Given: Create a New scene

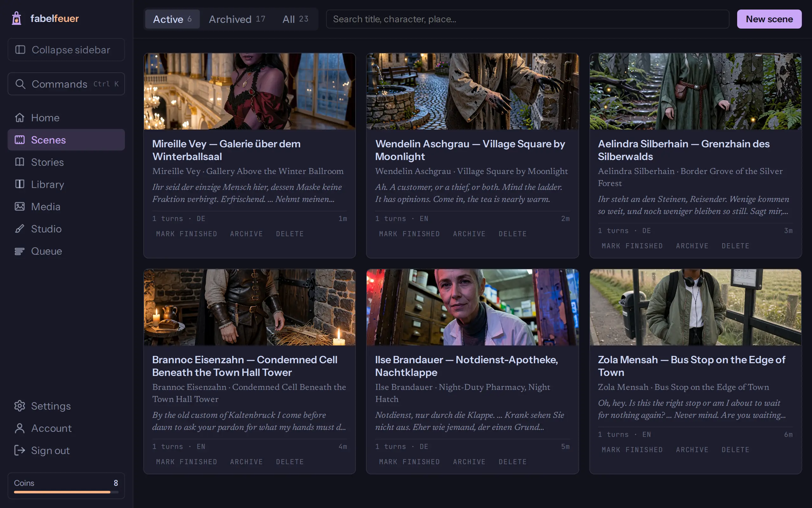Looking at the screenshot, I should click(769, 19).
